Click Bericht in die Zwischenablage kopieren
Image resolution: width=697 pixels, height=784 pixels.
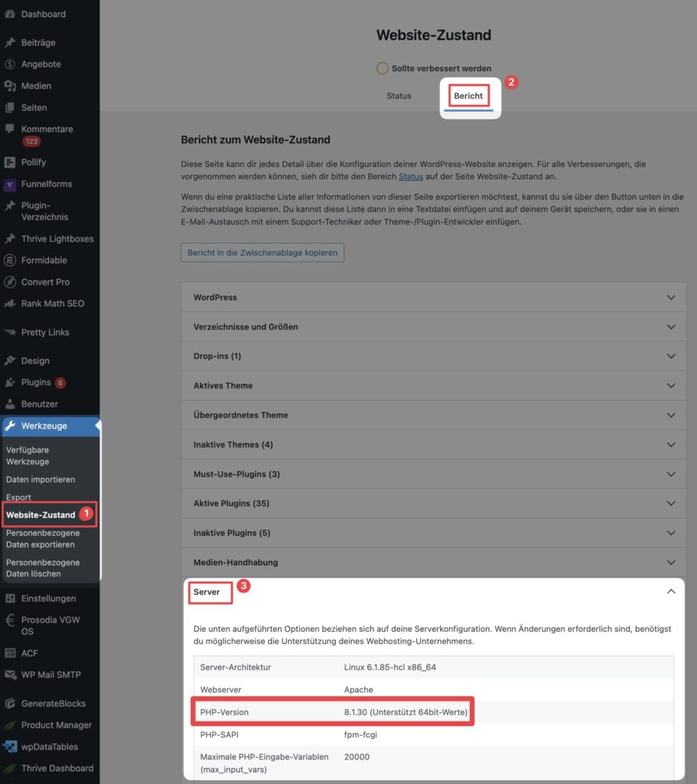coord(262,253)
